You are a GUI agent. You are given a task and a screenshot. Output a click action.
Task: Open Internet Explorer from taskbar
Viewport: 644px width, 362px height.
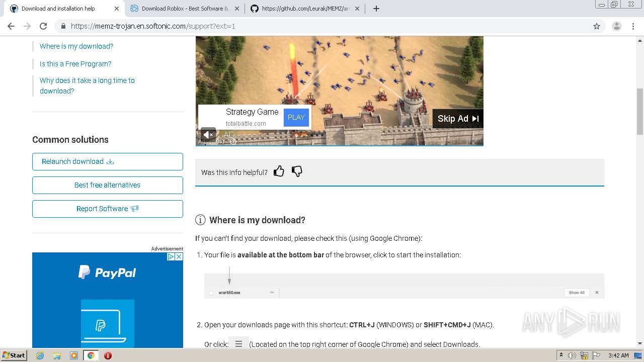pos(40,355)
